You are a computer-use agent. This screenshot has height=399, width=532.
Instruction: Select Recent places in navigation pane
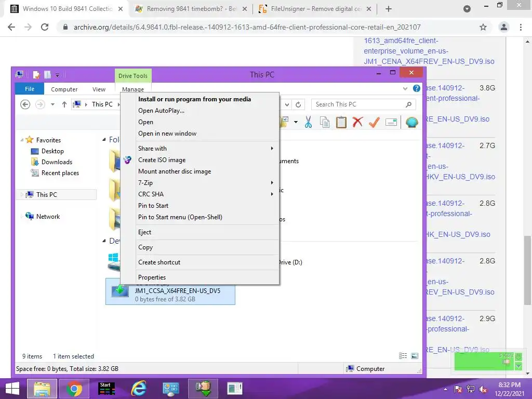(60, 173)
